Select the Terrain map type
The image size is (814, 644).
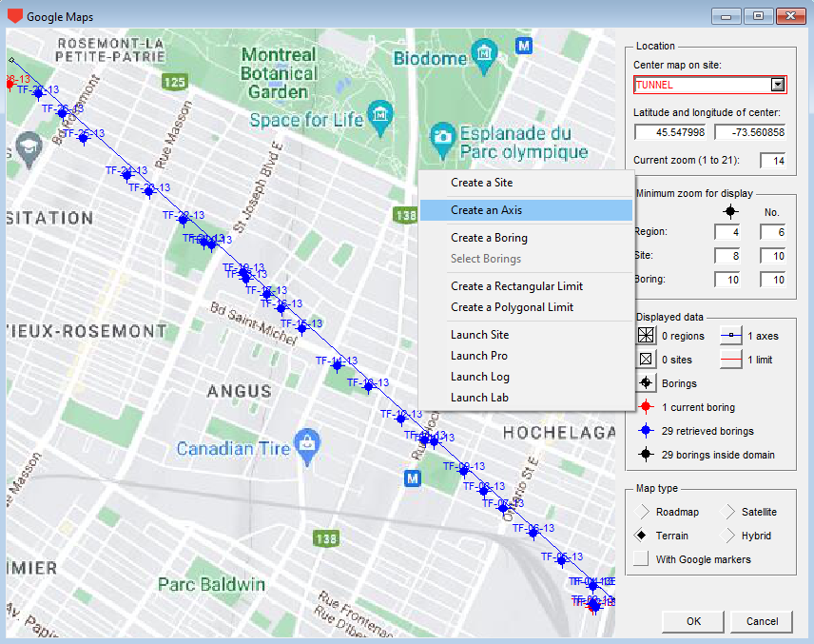click(642, 536)
